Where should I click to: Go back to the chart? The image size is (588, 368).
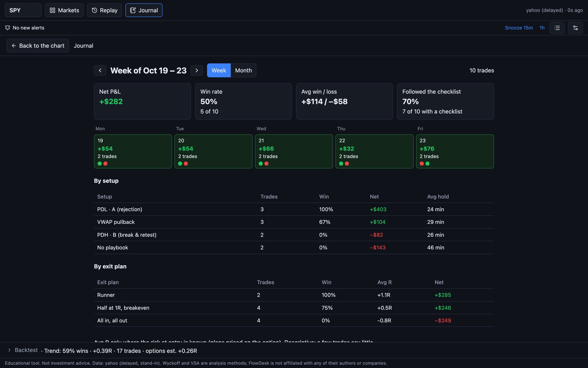point(38,46)
